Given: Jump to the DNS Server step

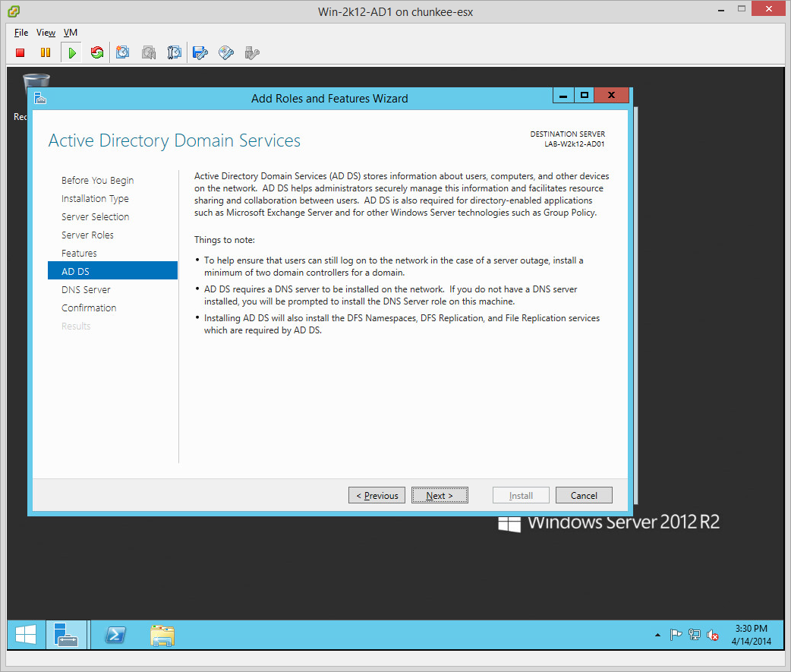Looking at the screenshot, I should (86, 289).
